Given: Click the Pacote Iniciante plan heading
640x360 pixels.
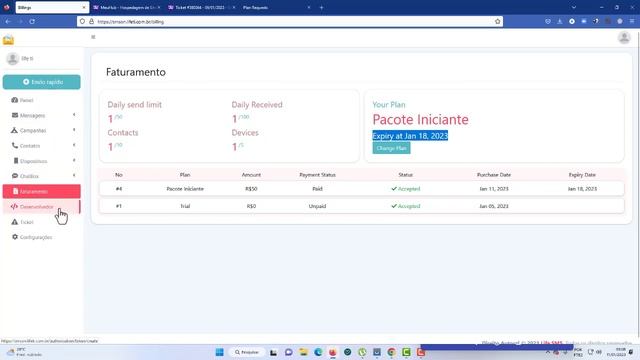Looking at the screenshot, I should click(420, 120).
